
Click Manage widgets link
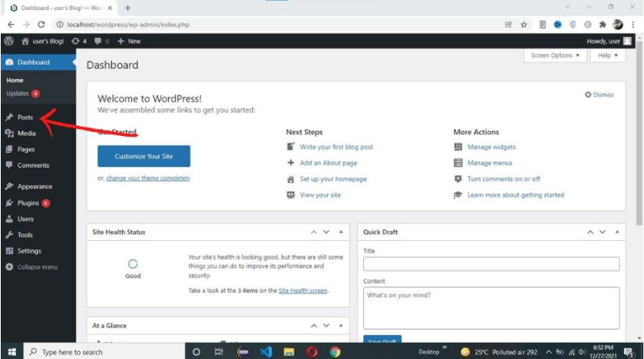click(491, 147)
